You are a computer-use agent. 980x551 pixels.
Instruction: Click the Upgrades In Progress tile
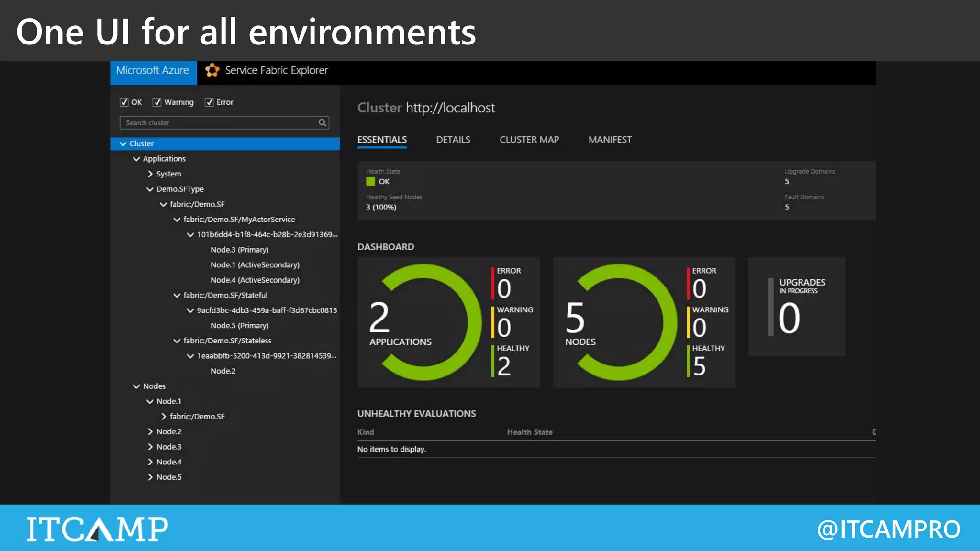click(x=797, y=307)
